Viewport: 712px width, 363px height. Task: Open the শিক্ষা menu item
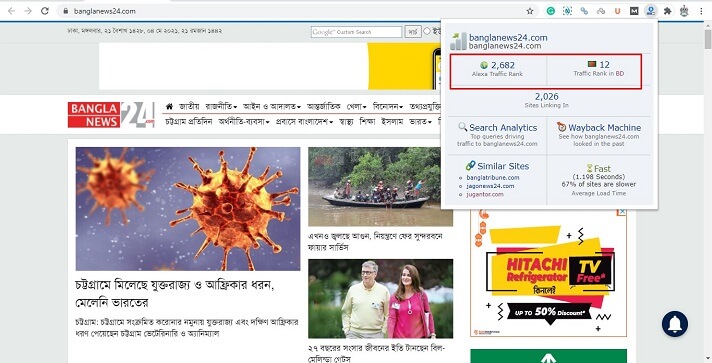click(367, 122)
